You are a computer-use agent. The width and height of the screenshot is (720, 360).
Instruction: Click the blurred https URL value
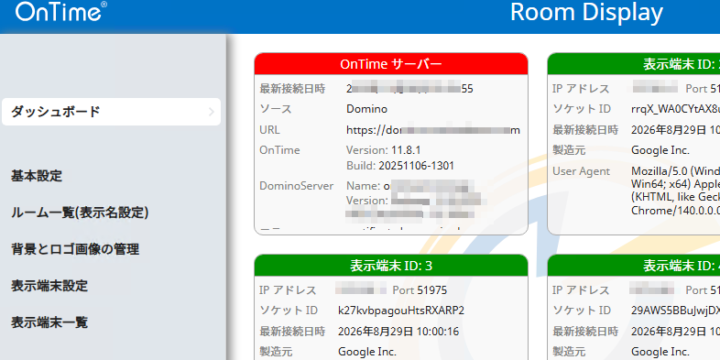[433, 130]
